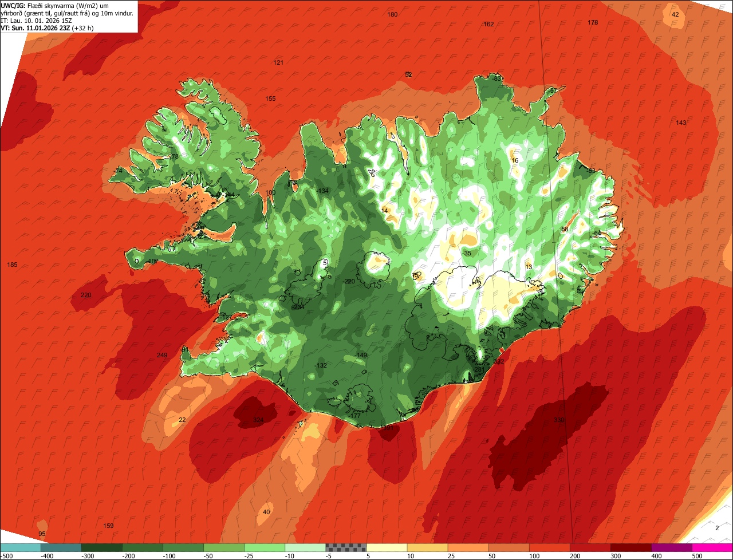733x560 pixels.
Task: Select the 100 to 200 red-orange swatch
Action: [x=549, y=547]
